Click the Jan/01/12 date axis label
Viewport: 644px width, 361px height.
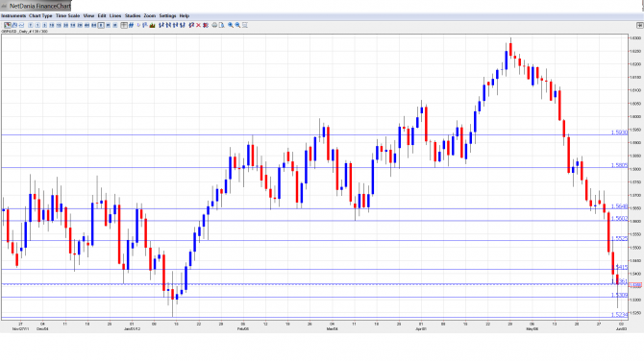132,329
